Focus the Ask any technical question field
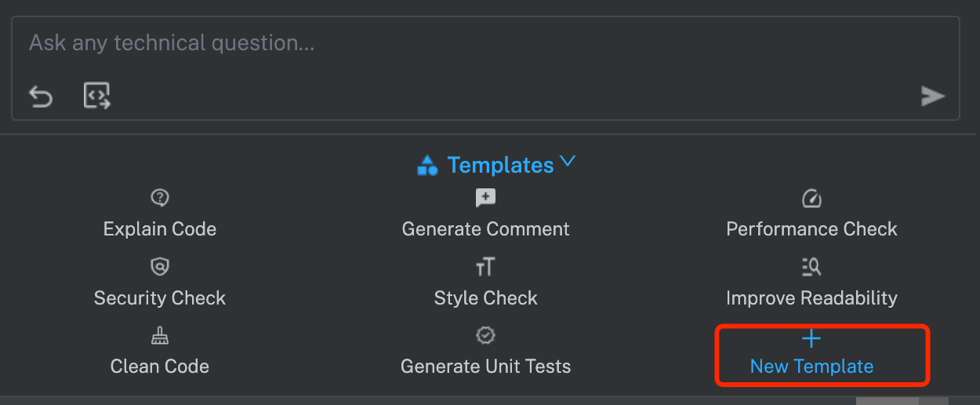This screenshot has height=405, width=980. (485, 42)
